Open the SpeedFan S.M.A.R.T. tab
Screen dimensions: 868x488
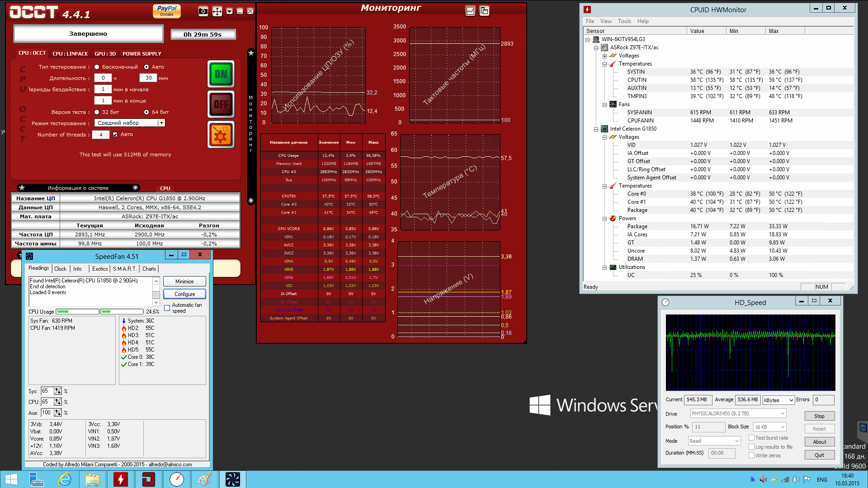[125, 269]
